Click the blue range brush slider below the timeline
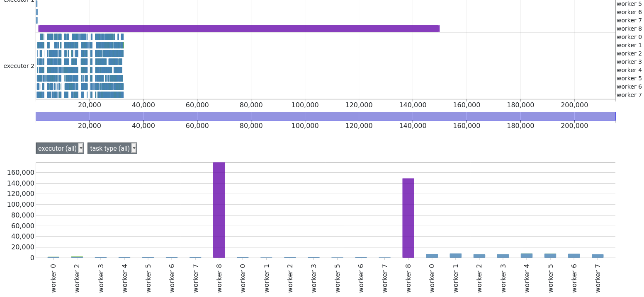This screenshot has width=644, height=297. 326,116
